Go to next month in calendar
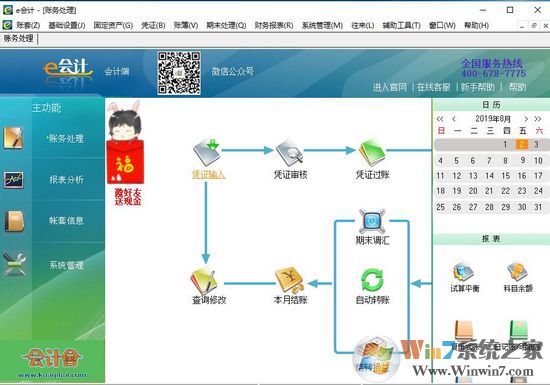Image resolution: width=550 pixels, height=385 pixels. tap(526, 119)
